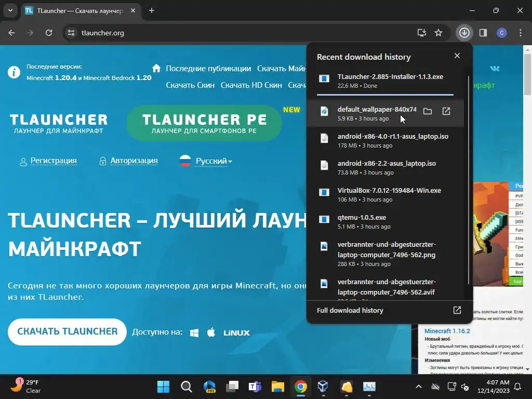532x399 pixels.
Task: Open Chrome downloads toolbar icon
Action: (464, 33)
